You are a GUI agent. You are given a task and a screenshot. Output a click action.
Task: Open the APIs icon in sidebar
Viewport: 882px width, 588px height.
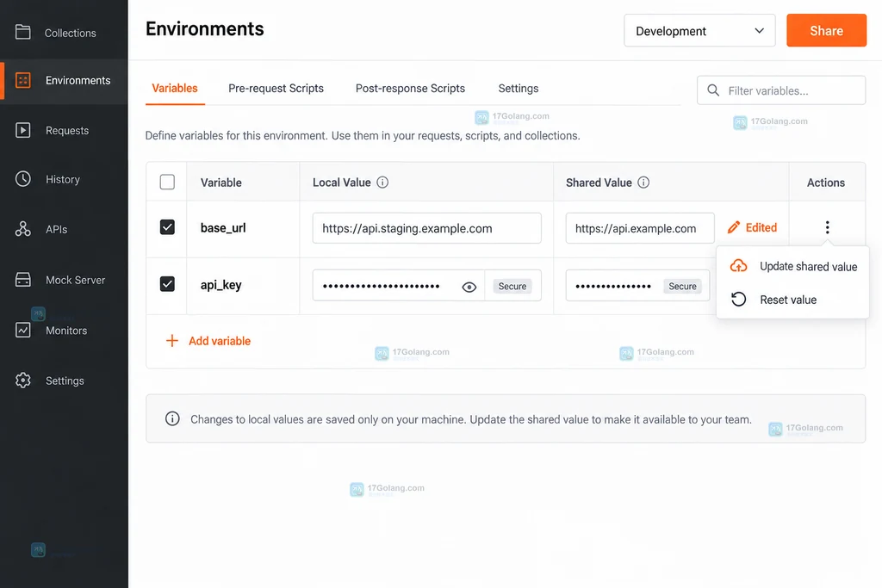point(23,229)
